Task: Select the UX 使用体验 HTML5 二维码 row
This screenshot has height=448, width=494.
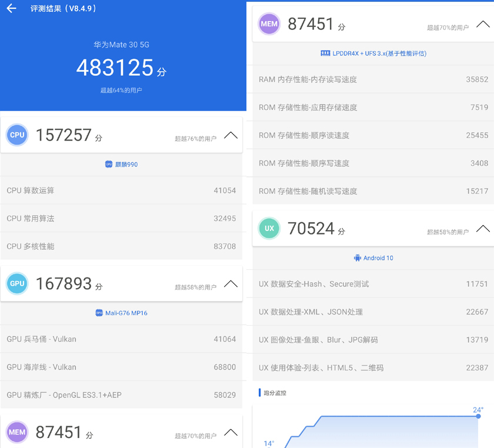Action: click(x=373, y=367)
